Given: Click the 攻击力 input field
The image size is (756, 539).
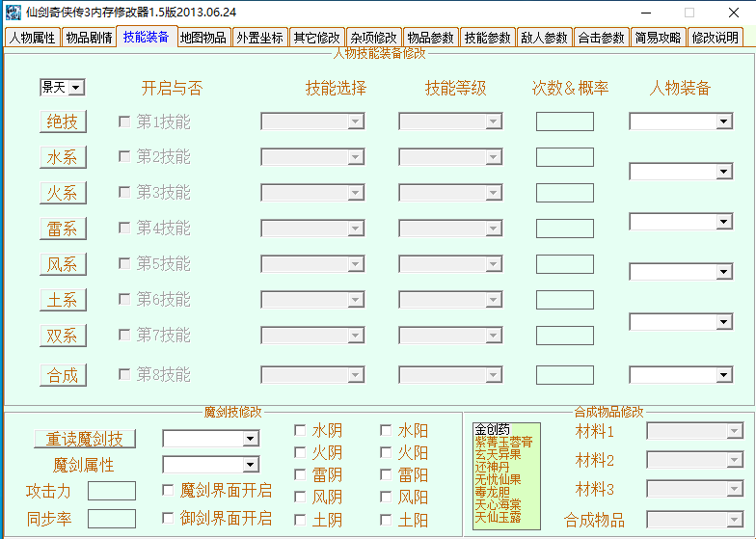Looking at the screenshot, I should 112,491.
